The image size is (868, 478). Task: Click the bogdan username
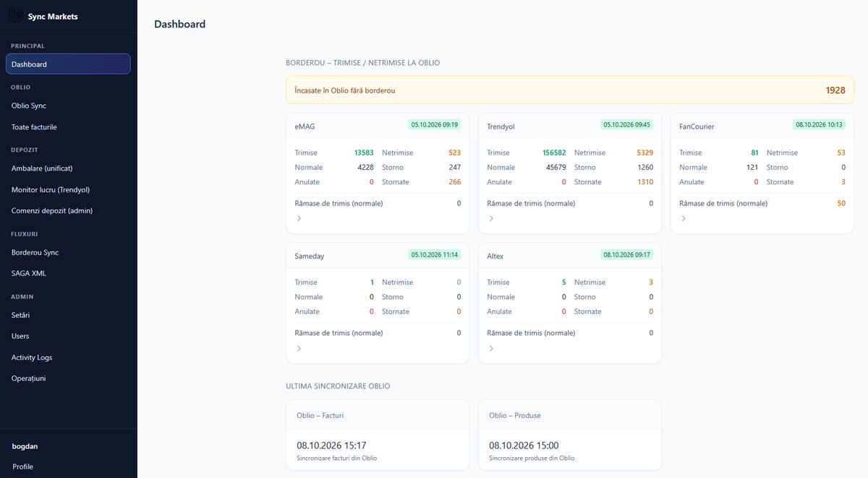(x=25, y=446)
